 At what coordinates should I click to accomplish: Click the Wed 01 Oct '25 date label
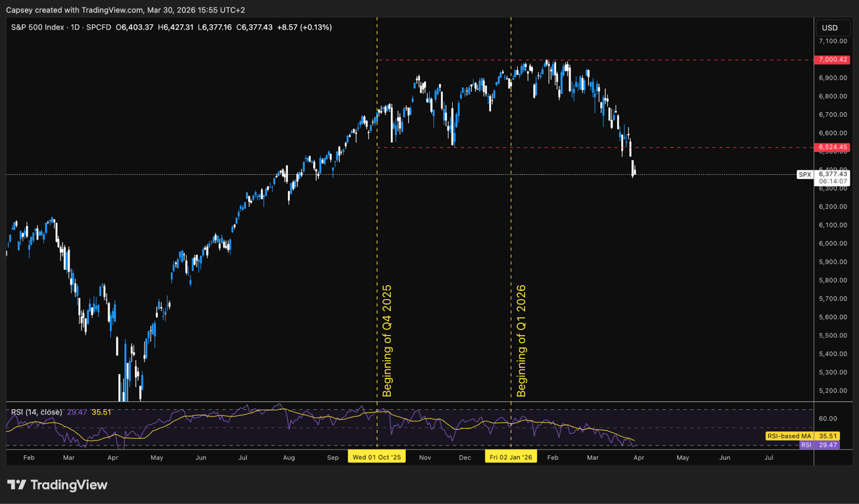[377, 457]
